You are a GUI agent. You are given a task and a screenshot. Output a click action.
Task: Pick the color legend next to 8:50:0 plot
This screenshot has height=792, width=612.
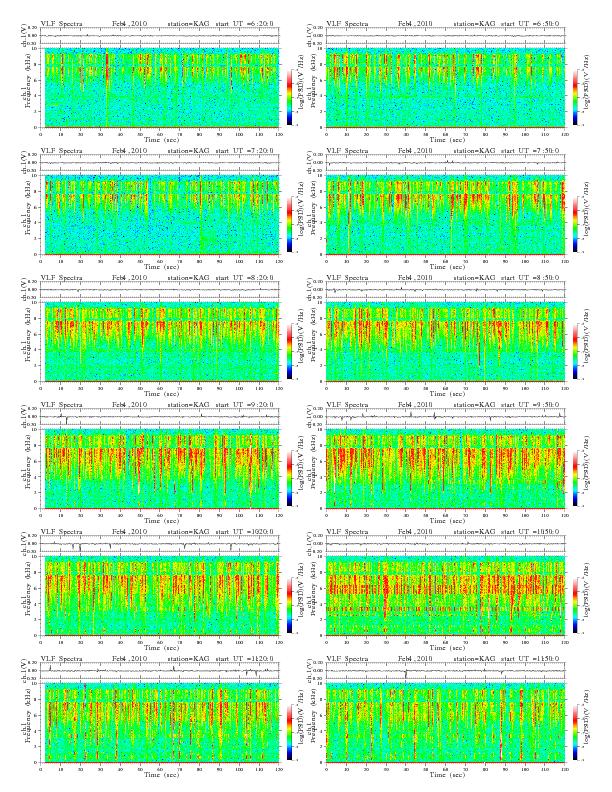pyautogui.click(x=576, y=352)
